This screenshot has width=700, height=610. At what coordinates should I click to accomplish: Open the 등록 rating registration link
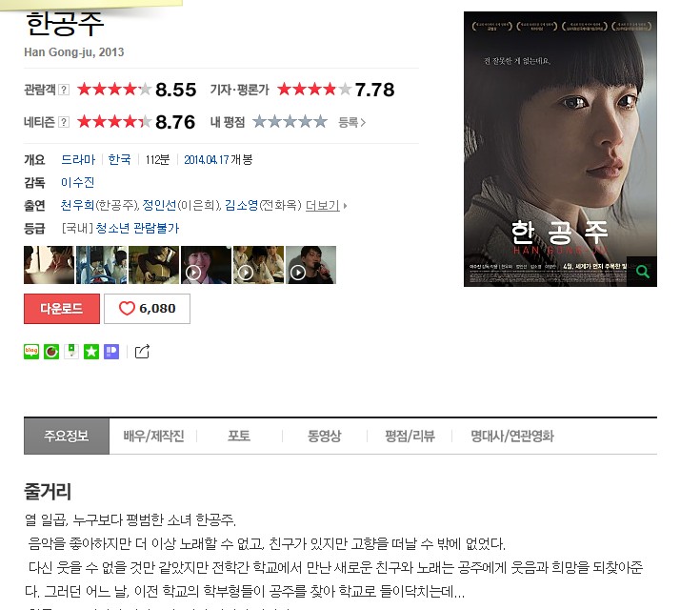tap(351, 122)
